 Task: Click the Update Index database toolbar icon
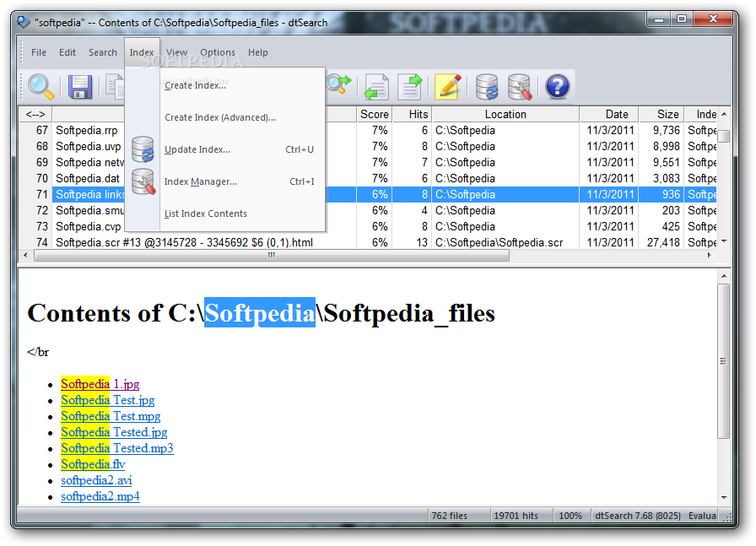487,87
